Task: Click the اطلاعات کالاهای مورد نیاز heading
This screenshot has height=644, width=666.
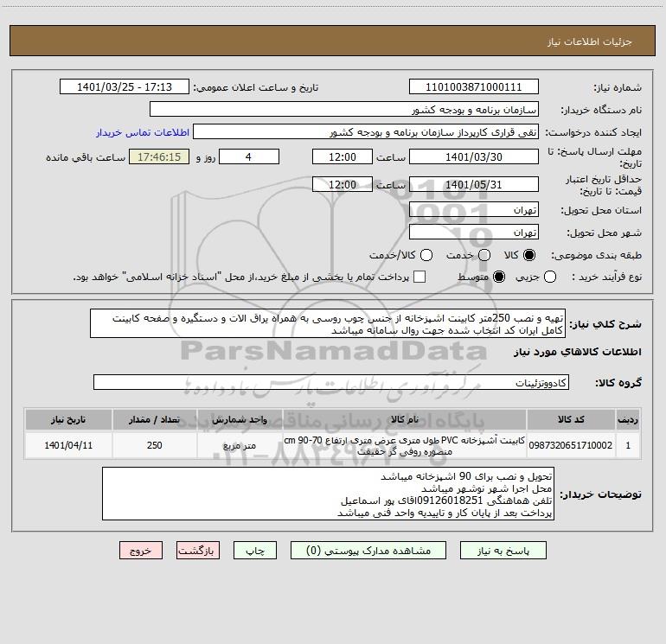Action: (x=577, y=352)
